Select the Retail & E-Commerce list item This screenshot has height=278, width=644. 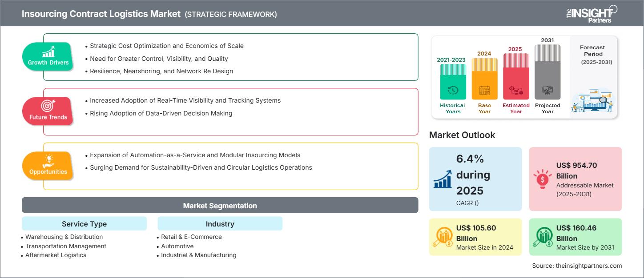click(x=190, y=237)
